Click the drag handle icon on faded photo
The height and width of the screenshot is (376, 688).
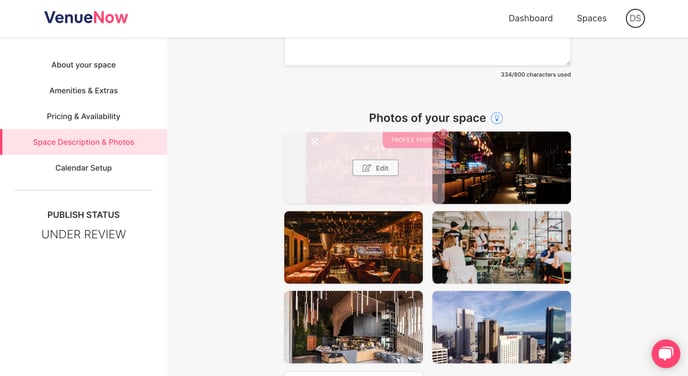tap(315, 141)
